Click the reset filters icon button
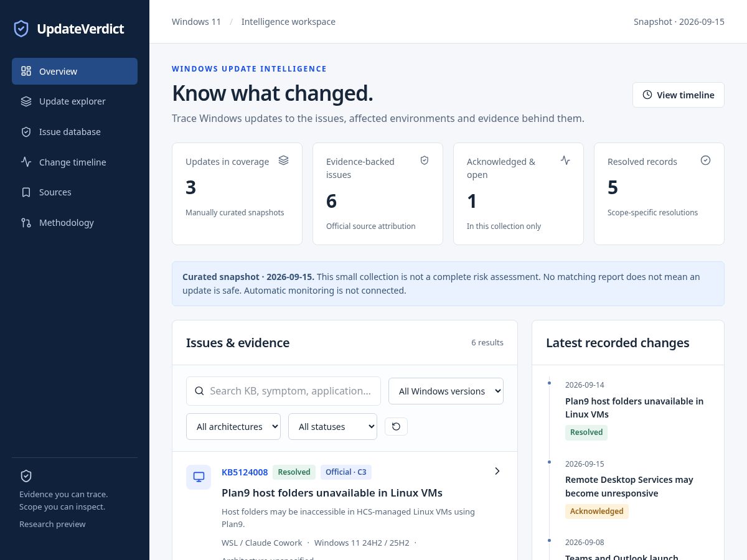This screenshot has width=747, height=560. [x=396, y=426]
